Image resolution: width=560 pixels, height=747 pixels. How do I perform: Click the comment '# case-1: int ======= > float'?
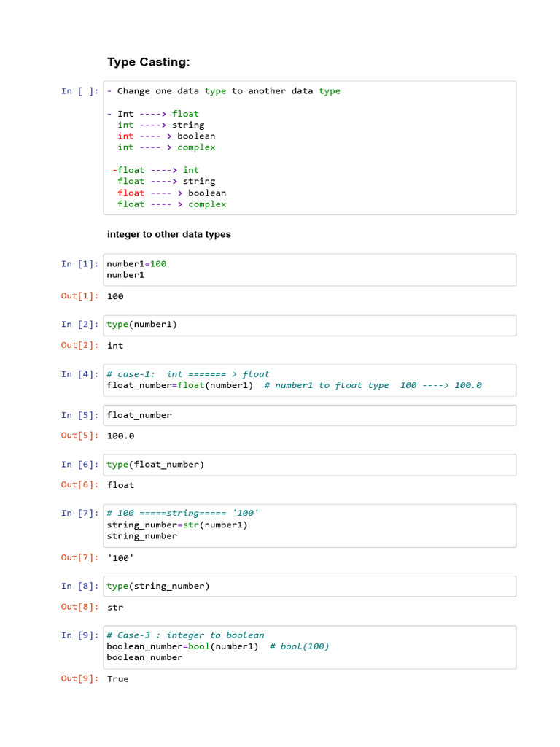click(188, 374)
